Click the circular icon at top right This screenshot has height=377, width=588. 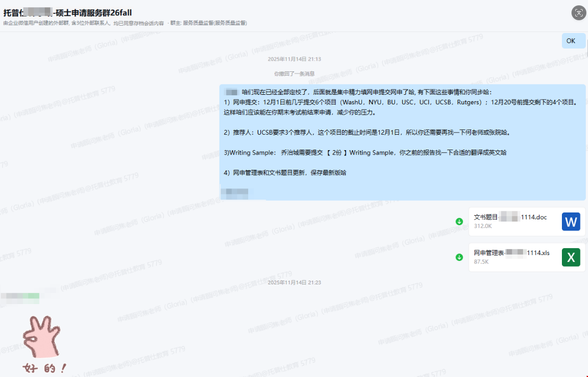578,13
